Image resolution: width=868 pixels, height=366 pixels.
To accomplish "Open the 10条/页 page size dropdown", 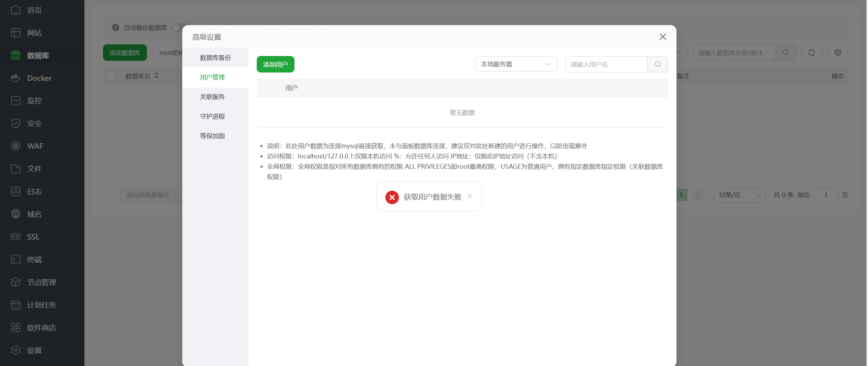I will point(740,195).
